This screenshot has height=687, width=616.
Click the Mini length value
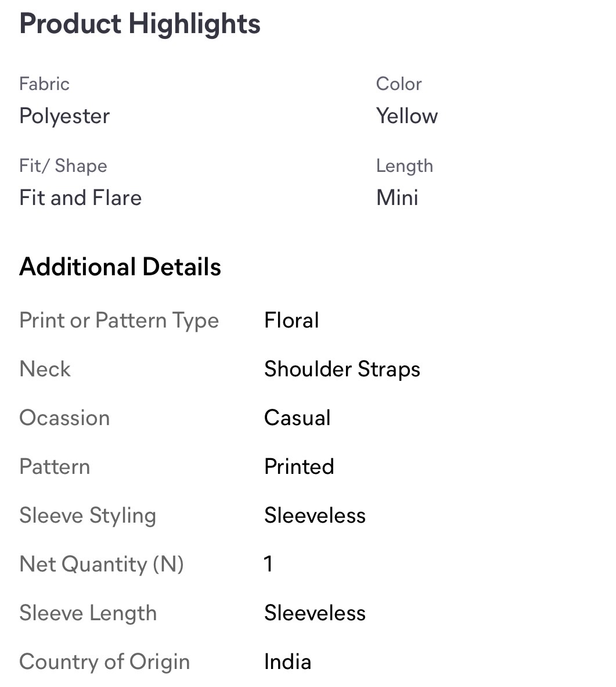pyautogui.click(x=397, y=198)
